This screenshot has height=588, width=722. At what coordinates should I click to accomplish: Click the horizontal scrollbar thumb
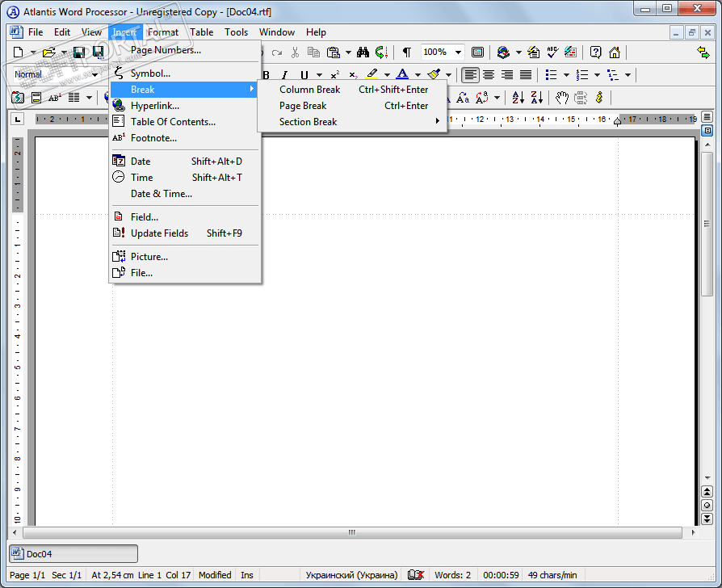click(352, 532)
